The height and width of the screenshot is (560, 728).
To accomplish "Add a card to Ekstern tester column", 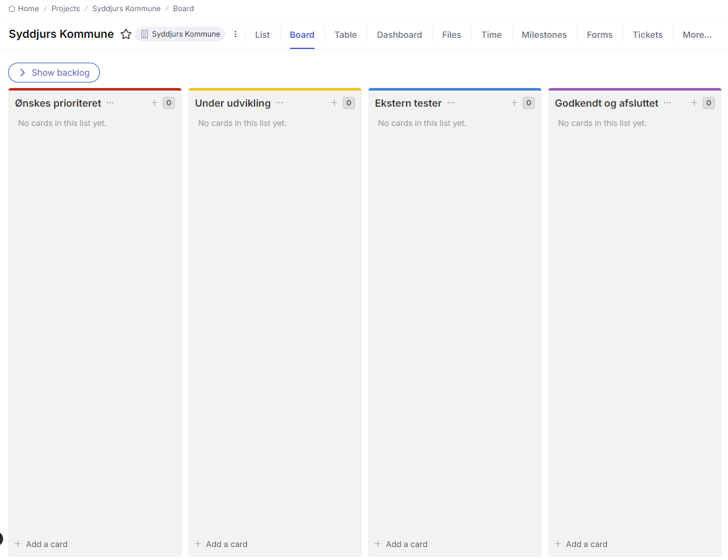I will tap(401, 544).
